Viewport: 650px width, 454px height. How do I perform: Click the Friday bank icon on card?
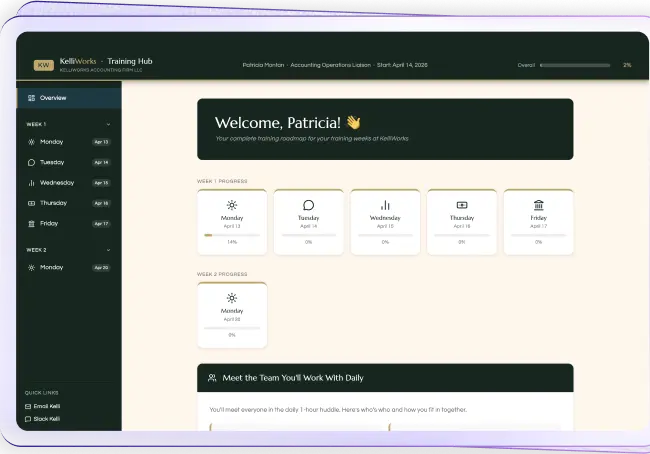click(538, 205)
